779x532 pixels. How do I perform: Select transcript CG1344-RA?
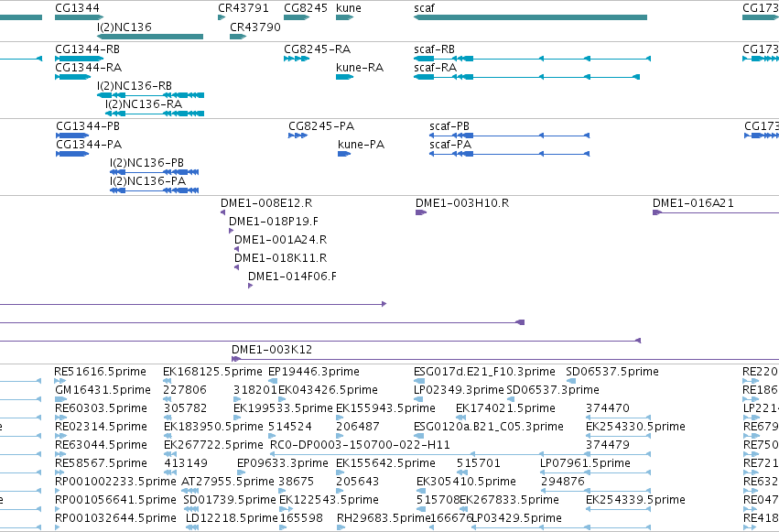(x=73, y=77)
